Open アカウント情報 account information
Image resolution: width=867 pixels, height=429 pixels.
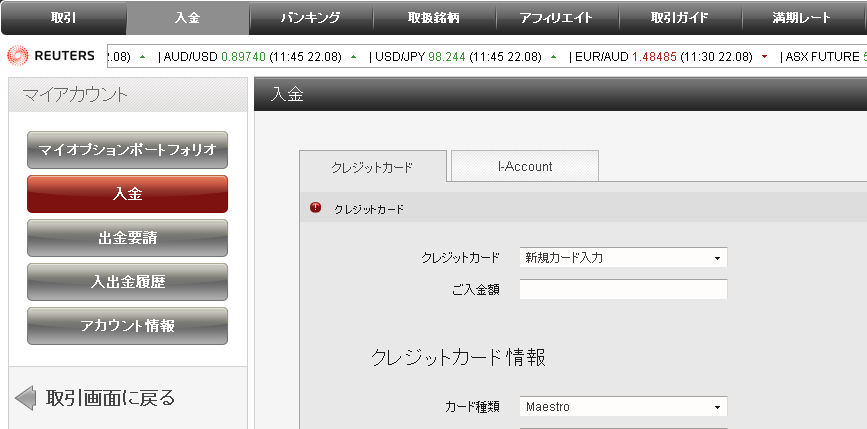[127, 326]
